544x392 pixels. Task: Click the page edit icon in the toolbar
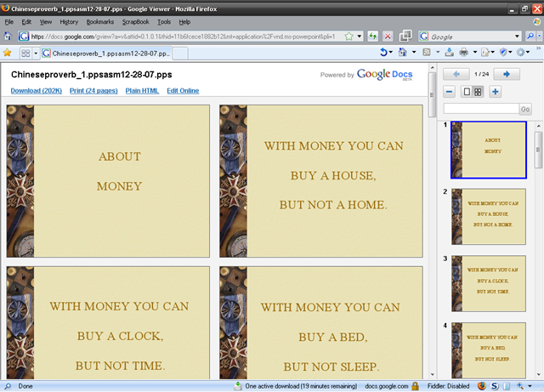485,53
